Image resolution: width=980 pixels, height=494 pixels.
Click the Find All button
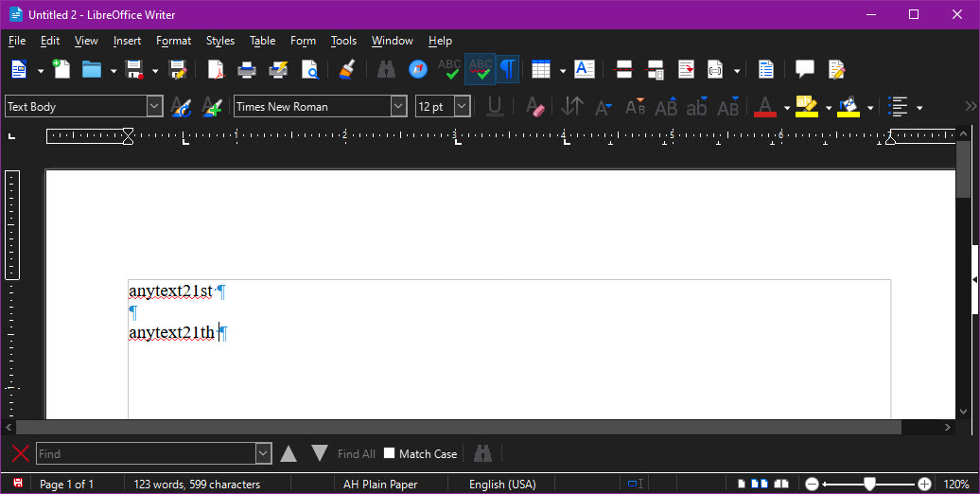point(357,454)
